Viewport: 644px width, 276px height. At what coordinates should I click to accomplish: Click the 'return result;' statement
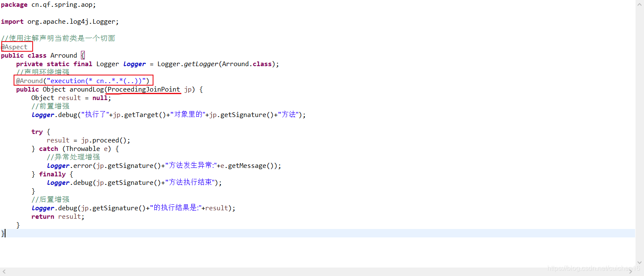click(x=58, y=217)
